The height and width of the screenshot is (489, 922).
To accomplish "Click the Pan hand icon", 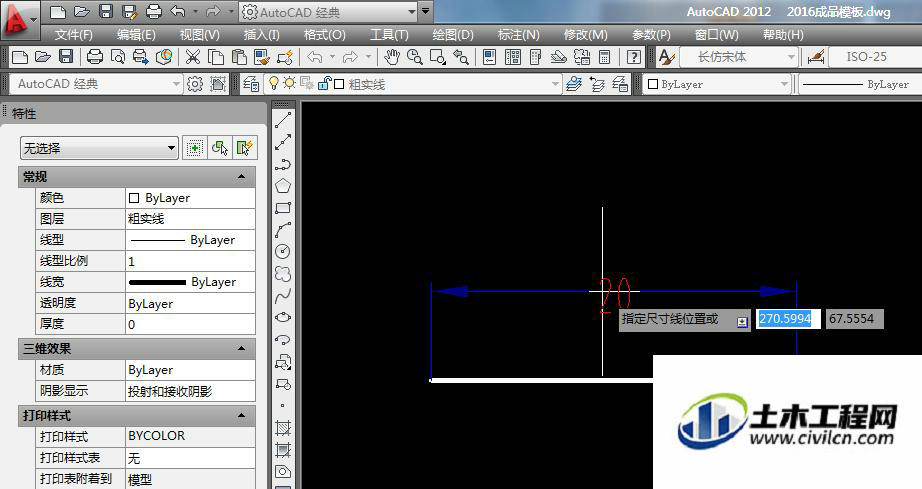I will [x=392, y=57].
